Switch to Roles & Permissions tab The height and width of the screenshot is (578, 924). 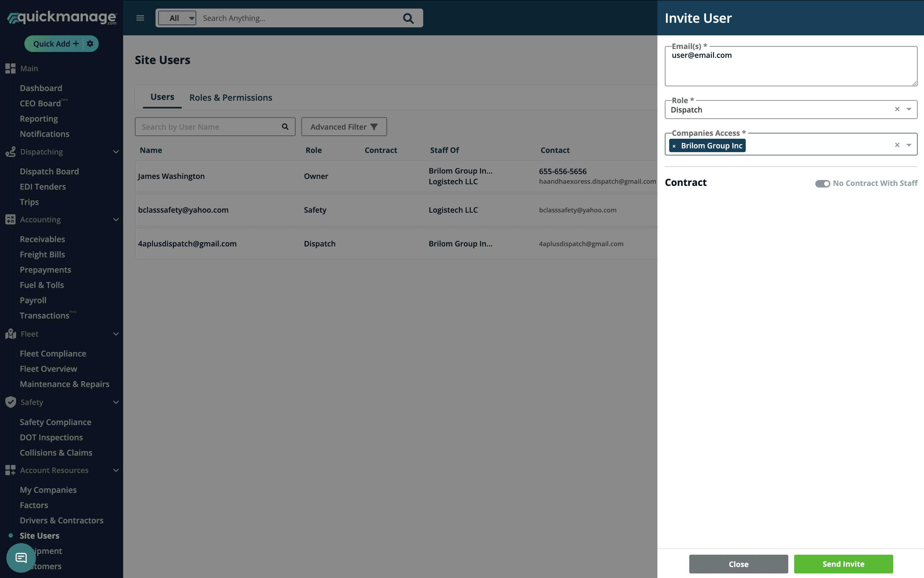231,97
